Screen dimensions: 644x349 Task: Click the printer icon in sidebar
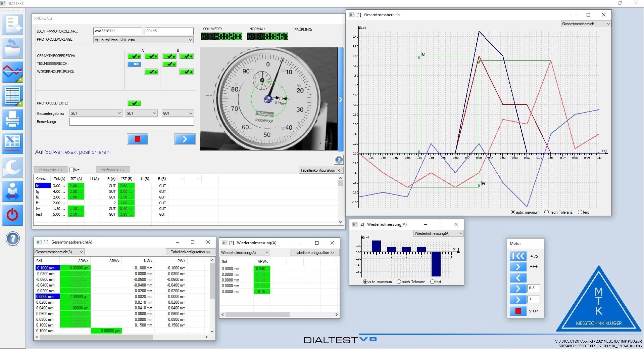click(13, 120)
